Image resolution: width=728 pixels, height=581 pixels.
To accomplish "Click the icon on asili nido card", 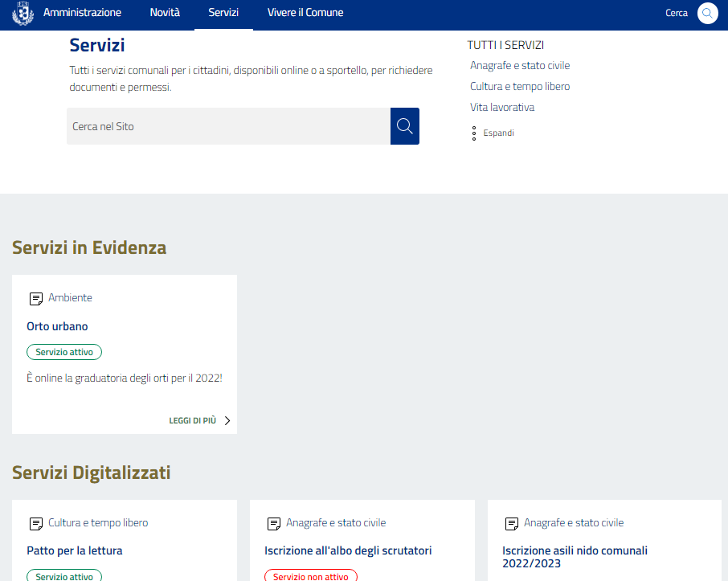I will (512, 524).
